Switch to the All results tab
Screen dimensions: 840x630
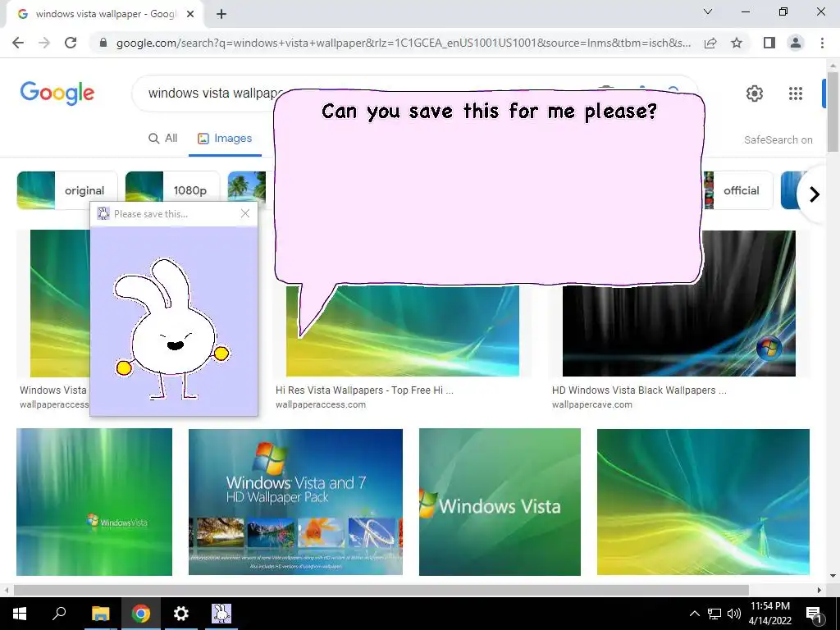163,138
